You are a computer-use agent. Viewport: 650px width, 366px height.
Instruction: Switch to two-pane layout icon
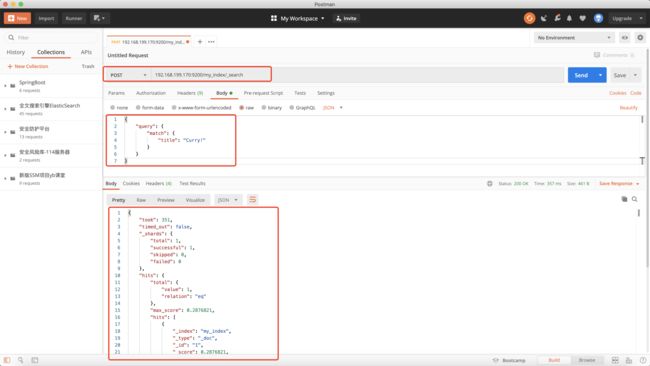click(x=615, y=360)
